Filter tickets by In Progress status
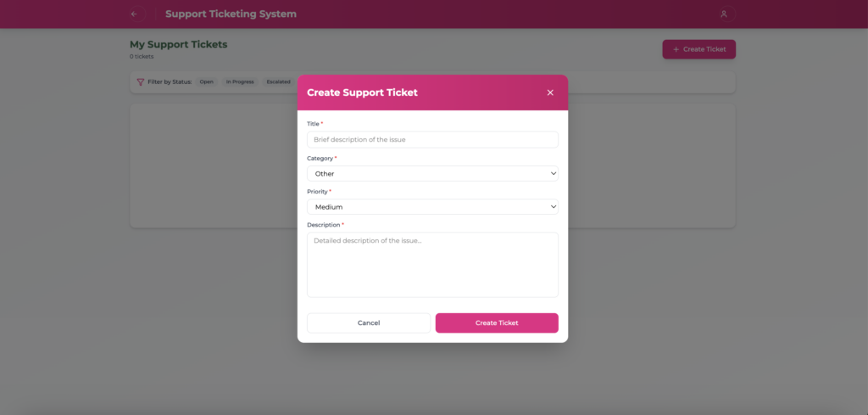This screenshot has width=868, height=415. [240, 82]
